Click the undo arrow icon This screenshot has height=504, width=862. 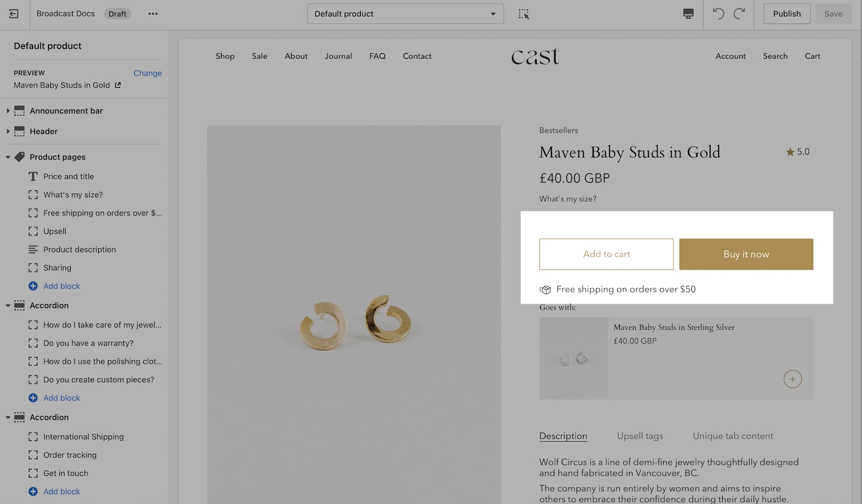pyautogui.click(x=718, y=14)
